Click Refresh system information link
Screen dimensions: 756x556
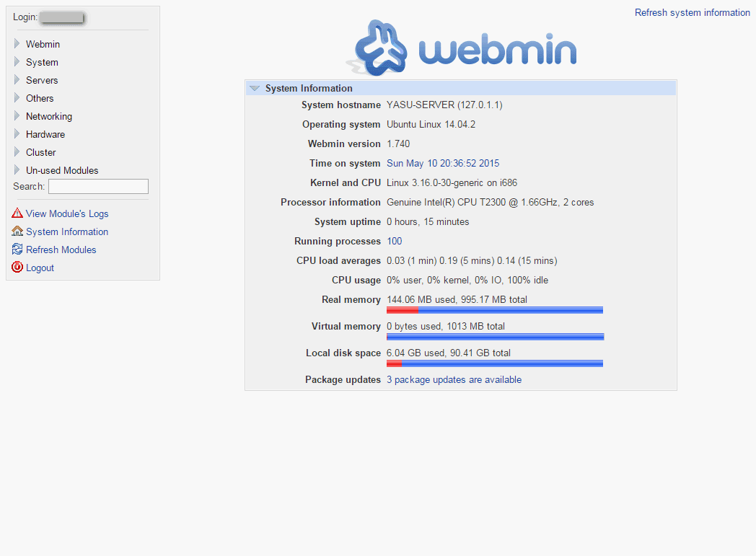point(693,12)
